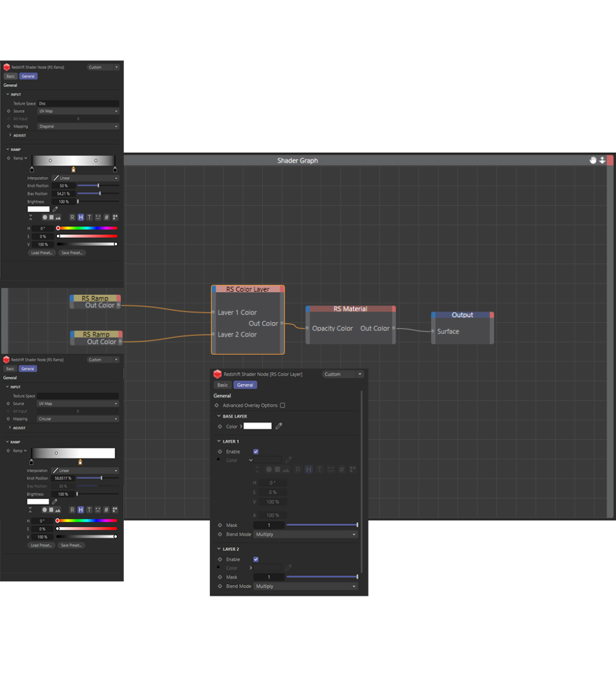Switch to RGB sliders in Circular ramp panel

(72, 510)
